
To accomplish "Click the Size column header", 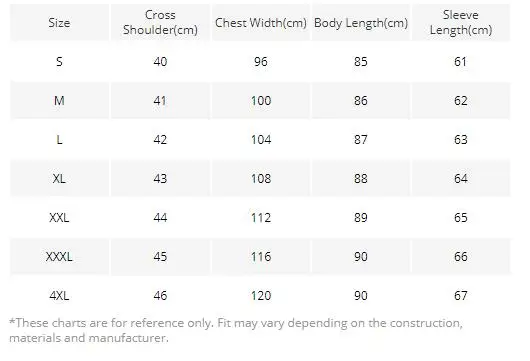I will [59, 23].
